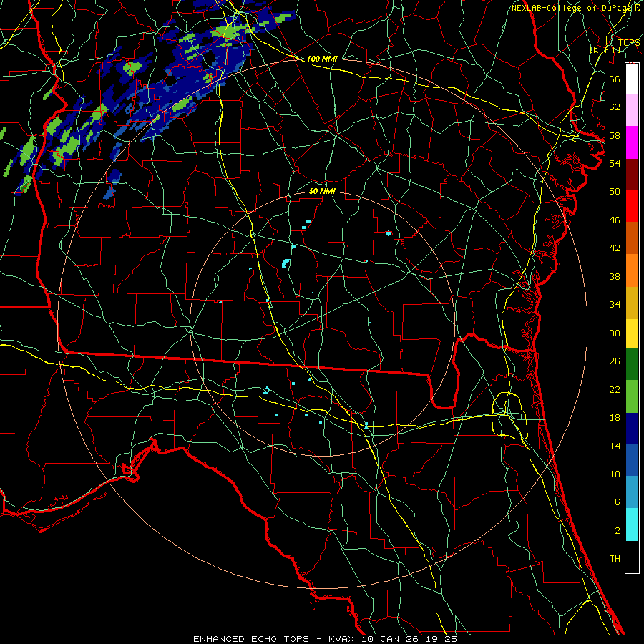Viewport: 644px width, 644px height.
Task: Click the 42 legend value
Action: pyautogui.click(x=615, y=248)
